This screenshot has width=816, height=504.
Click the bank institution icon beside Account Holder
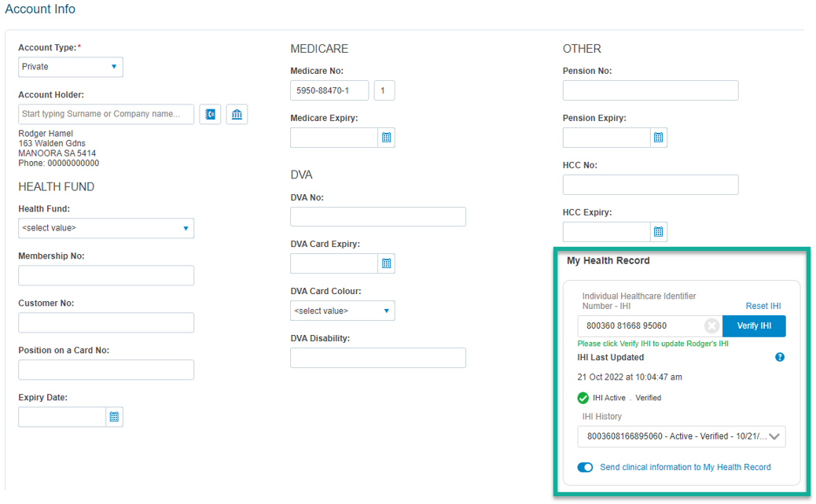tap(237, 114)
